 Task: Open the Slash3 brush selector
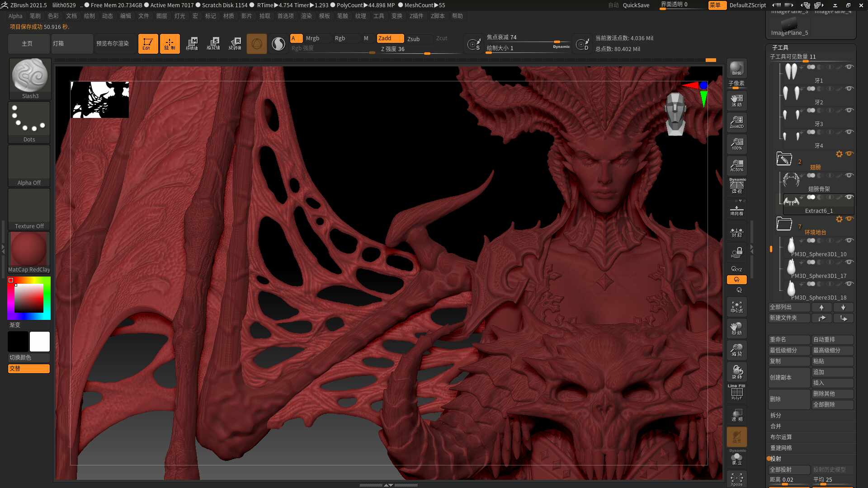pos(30,79)
